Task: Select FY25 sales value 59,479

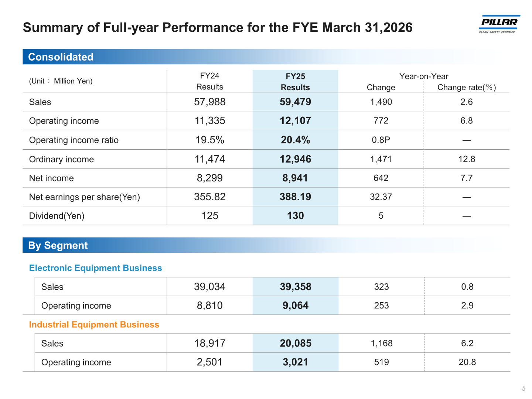Action: (296, 102)
